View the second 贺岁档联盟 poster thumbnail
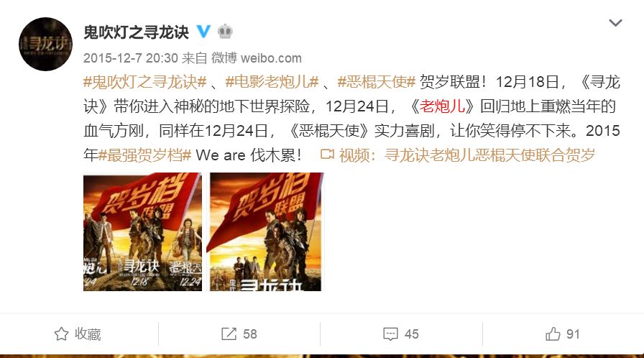Viewport: 644px width, 358px height. (x=267, y=232)
